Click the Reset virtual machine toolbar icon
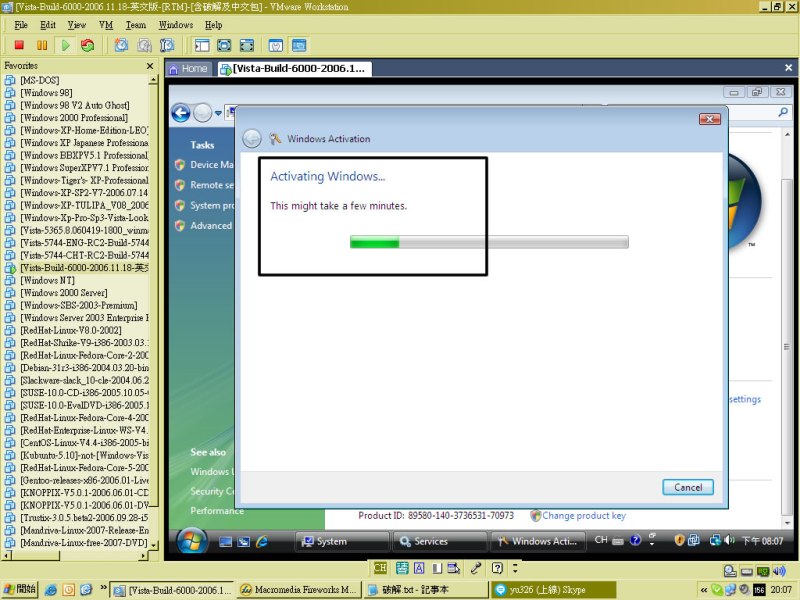The width and height of the screenshot is (800, 600). click(x=88, y=45)
